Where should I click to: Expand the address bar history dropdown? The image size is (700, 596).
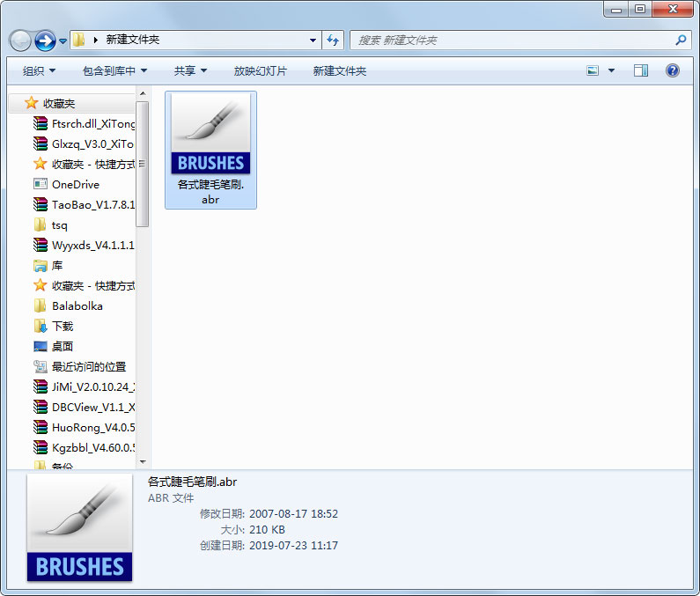[313, 40]
